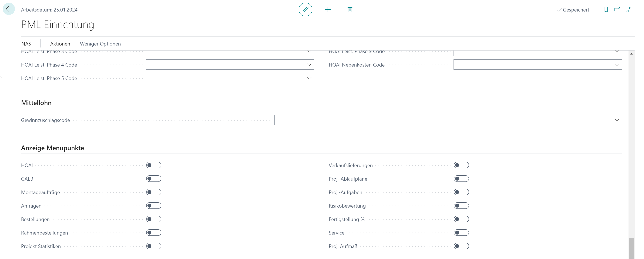The width and height of the screenshot is (644, 259).
Task: Click Weniger Optionen
Action: (100, 44)
